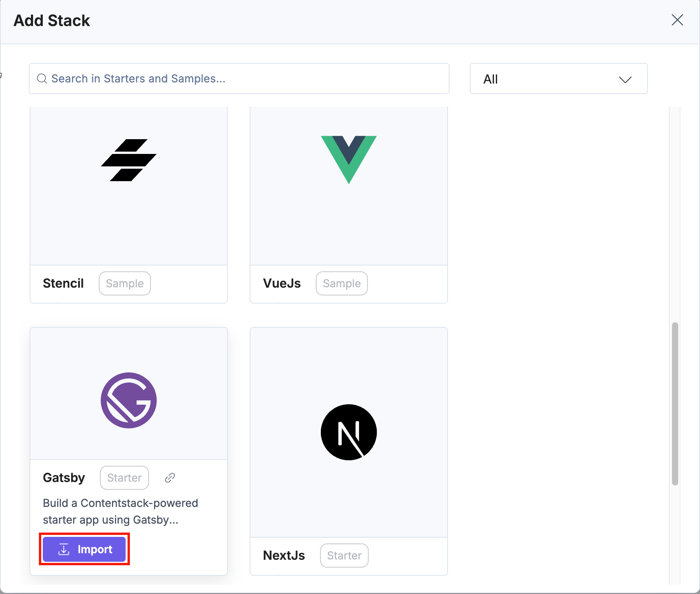The image size is (700, 594).
Task: Click the search magnifier icon
Action: point(42,79)
